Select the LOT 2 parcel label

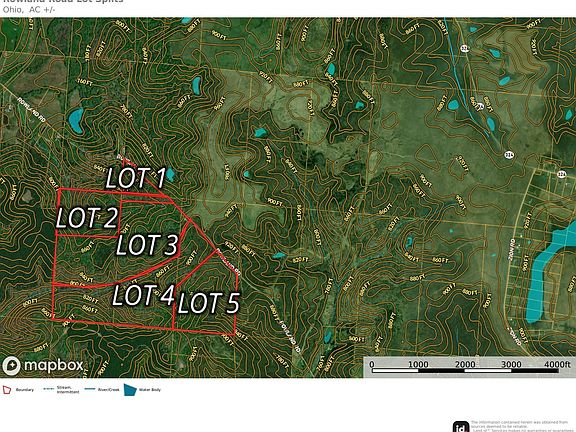click(87, 217)
